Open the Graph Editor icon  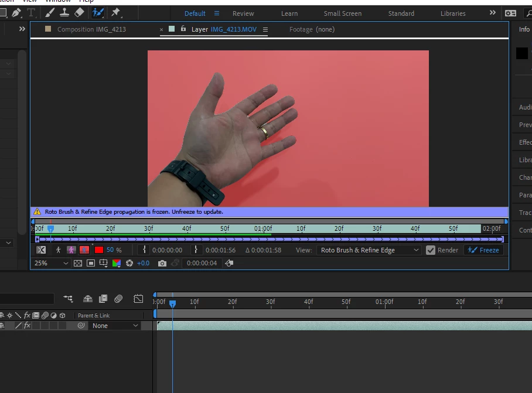coord(138,299)
